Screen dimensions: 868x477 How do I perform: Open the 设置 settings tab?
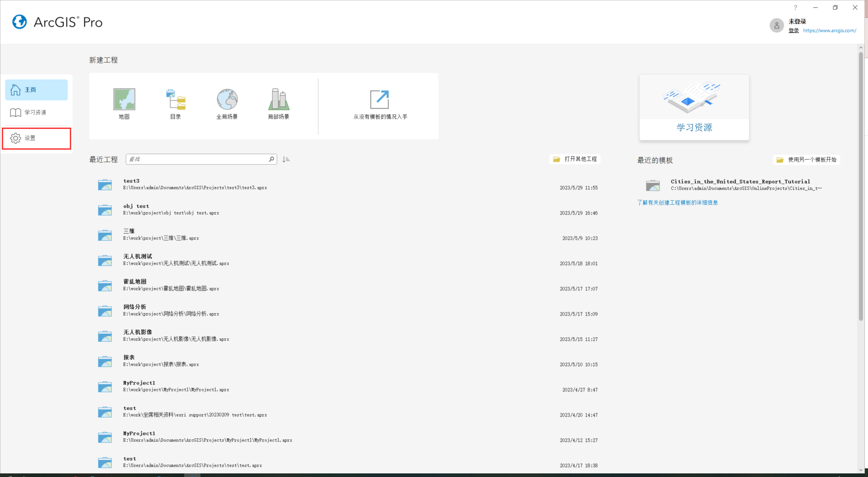pyautogui.click(x=36, y=138)
